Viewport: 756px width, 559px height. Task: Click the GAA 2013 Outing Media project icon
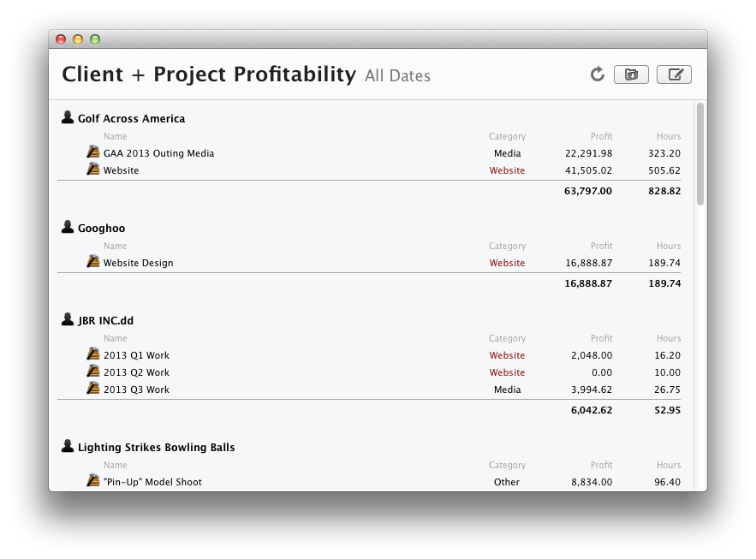coord(93,152)
